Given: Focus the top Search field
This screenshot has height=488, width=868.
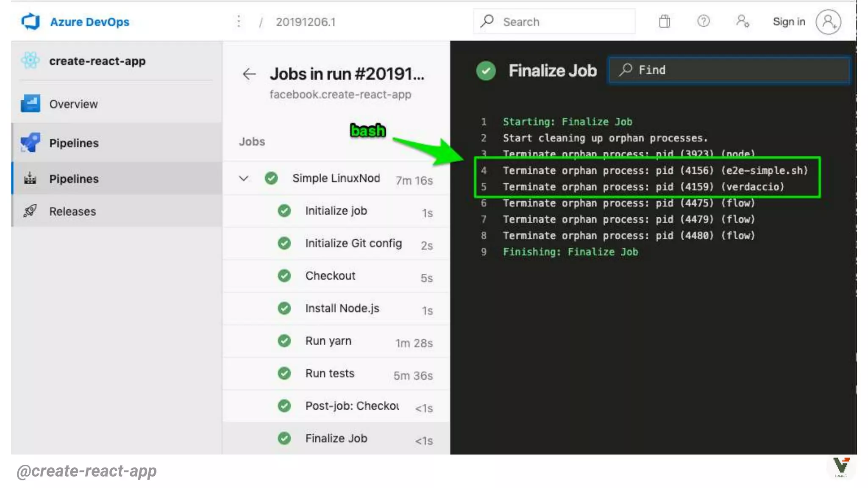Looking at the screenshot, I should [554, 22].
